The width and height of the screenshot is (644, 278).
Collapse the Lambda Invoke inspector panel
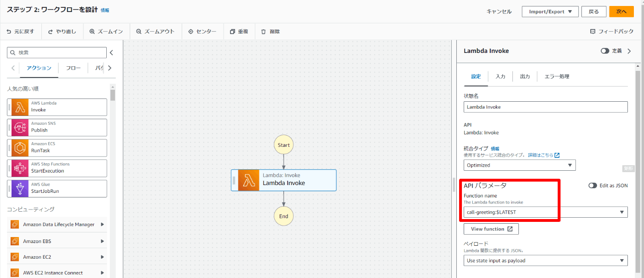pos(629,51)
